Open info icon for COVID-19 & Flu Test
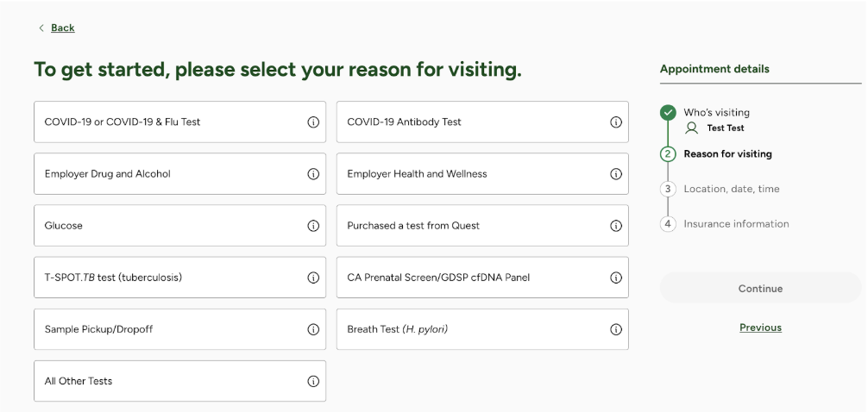This screenshot has width=868, height=412. [313, 122]
